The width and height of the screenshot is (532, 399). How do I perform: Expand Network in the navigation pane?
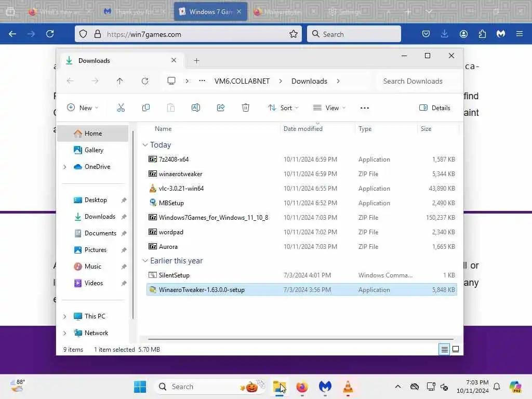(65, 333)
